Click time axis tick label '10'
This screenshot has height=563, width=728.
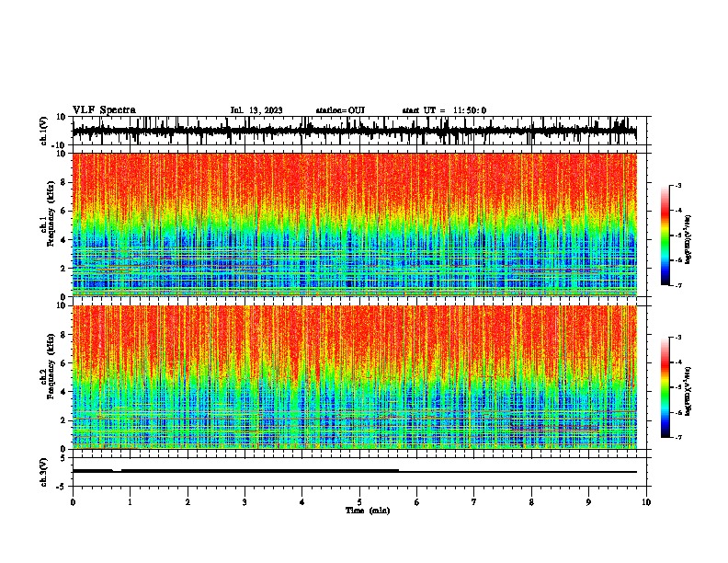[x=646, y=502]
